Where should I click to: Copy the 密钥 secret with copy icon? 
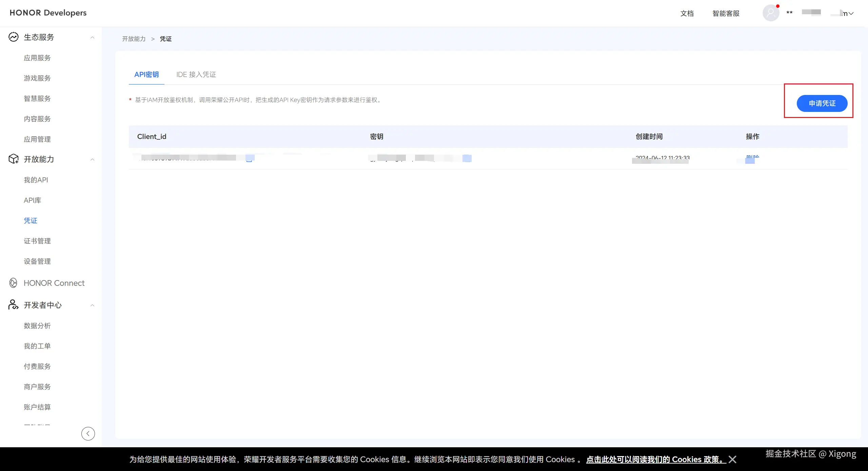467,158
